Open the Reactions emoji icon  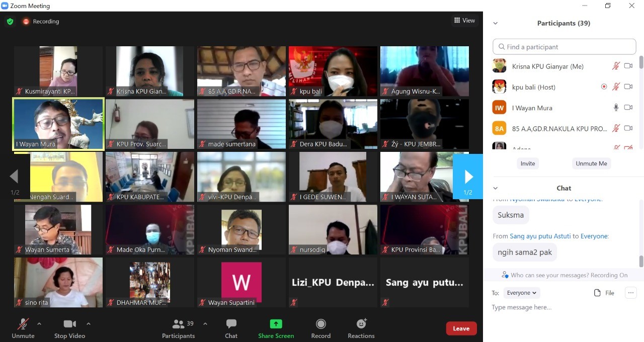click(x=361, y=324)
